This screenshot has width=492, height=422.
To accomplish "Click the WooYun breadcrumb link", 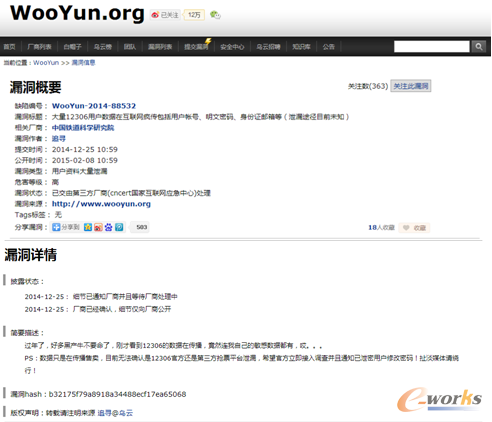I will [x=46, y=63].
